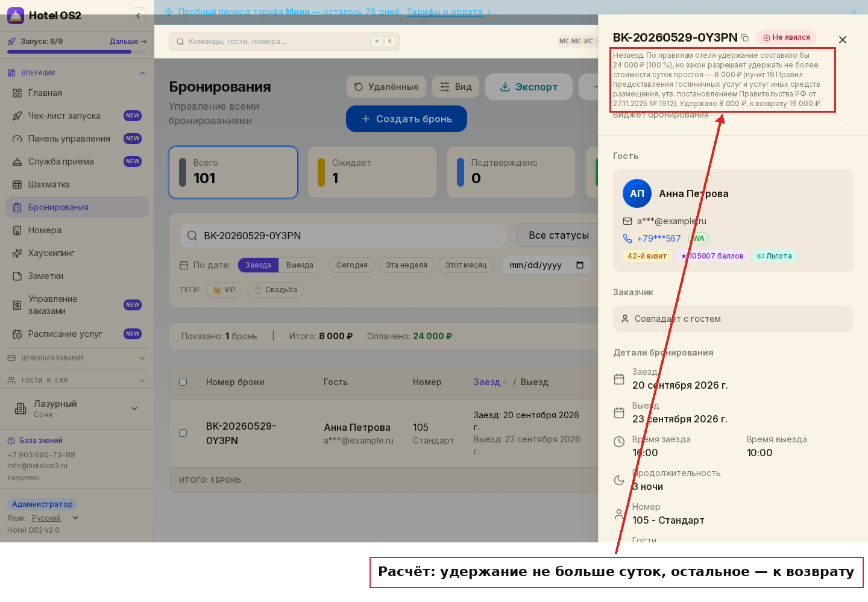Screen dimensions: 868x602
Task: Open WhatsApp via the WA badge
Action: click(x=699, y=239)
